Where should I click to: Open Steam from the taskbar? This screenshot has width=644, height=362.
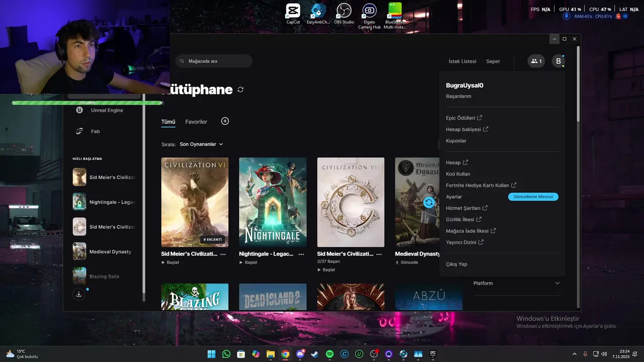click(315, 354)
